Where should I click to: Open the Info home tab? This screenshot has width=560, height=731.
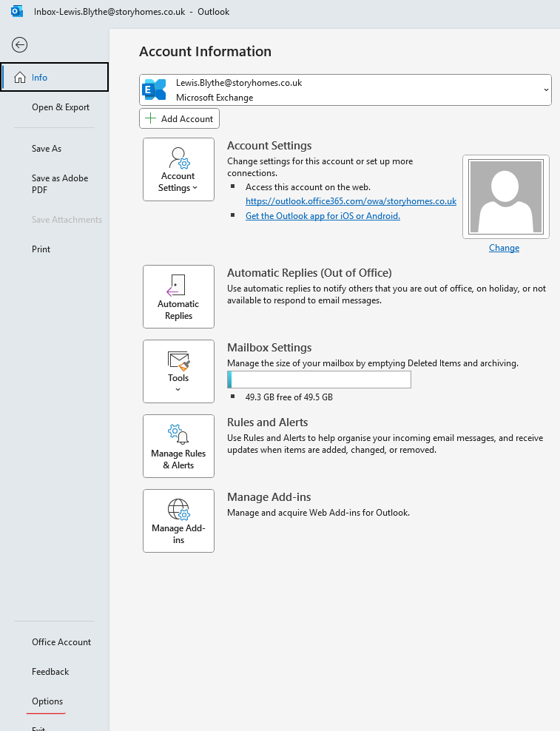coord(55,77)
